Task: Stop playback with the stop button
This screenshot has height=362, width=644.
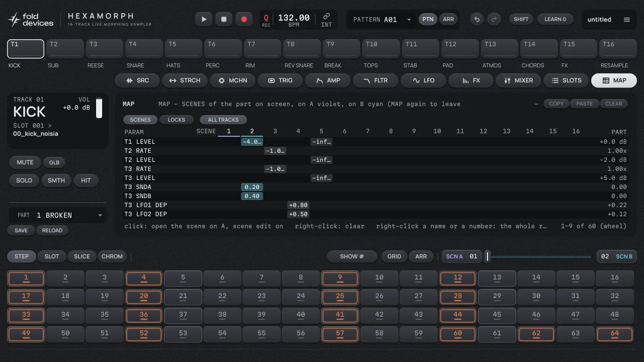Action: pos(224,19)
